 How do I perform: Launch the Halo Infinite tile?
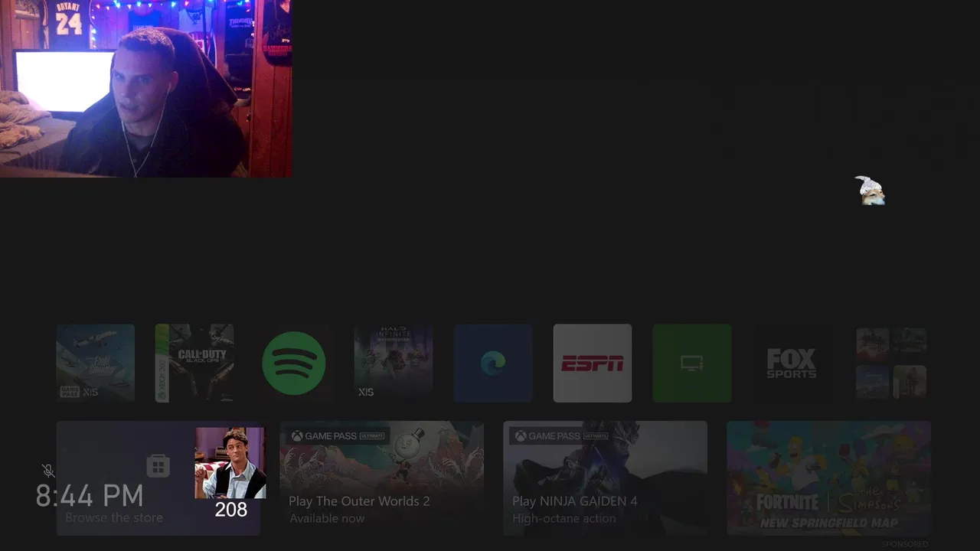[394, 363]
